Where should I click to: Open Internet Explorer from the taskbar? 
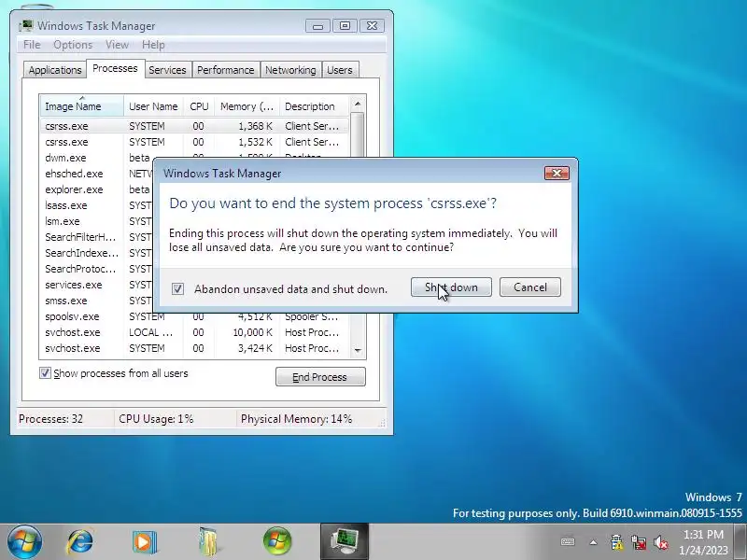point(81,542)
